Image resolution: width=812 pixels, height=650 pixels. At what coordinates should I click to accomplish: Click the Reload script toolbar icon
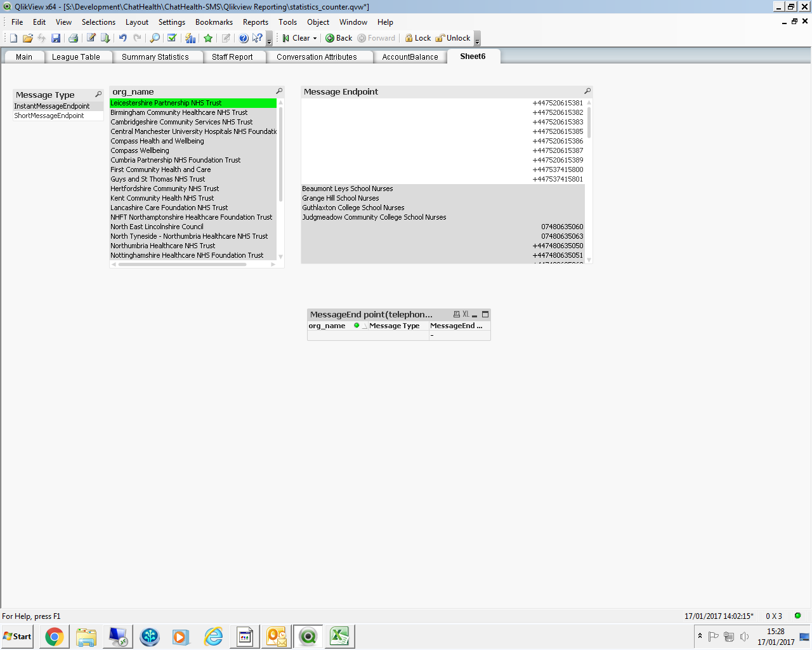pos(105,38)
